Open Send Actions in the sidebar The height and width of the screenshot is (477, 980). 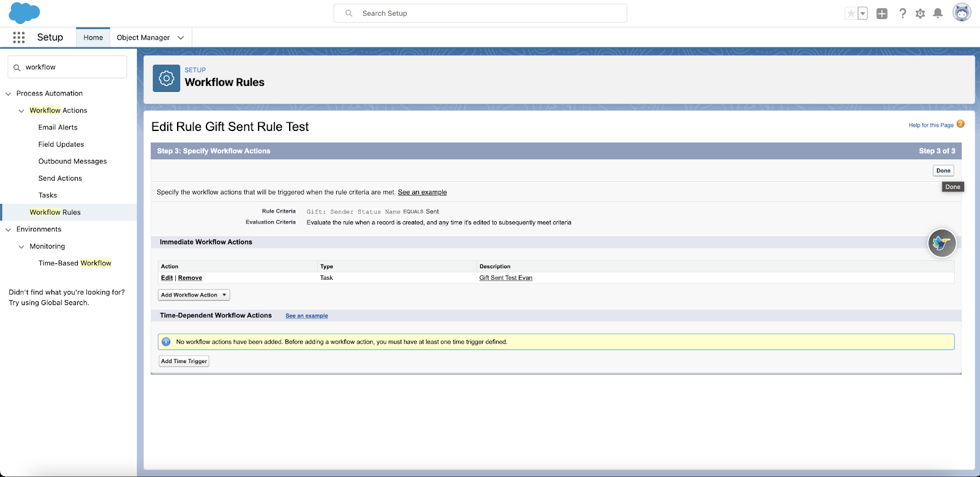click(60, 179)
